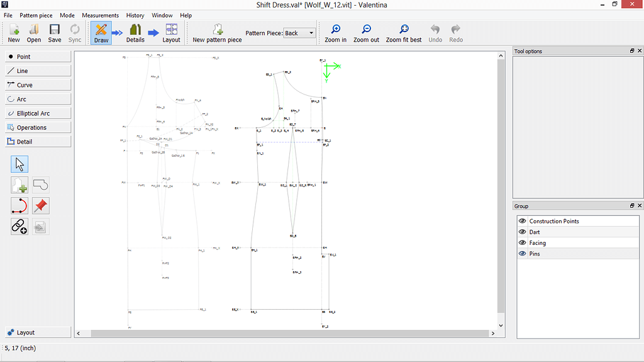Click the chain link insert nodes tool
The width and height of the screenshot is (644, 362).
(x=19, y=227)
